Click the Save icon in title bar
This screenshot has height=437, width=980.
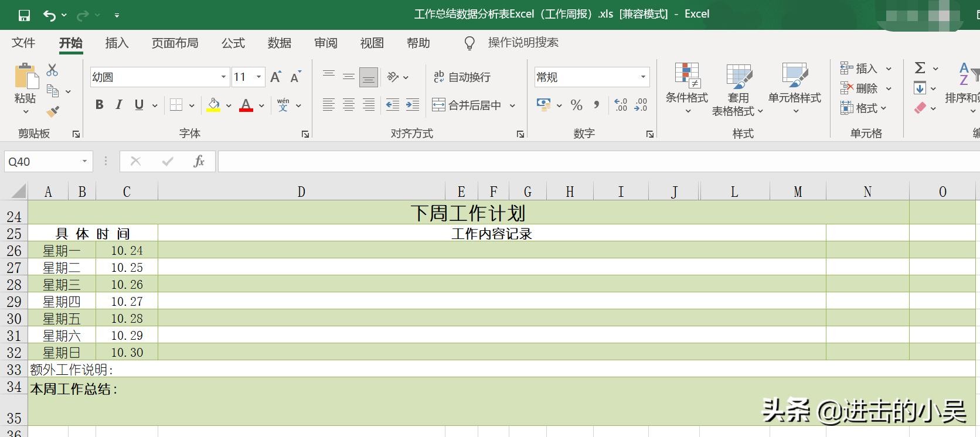(x=24, y=15)
